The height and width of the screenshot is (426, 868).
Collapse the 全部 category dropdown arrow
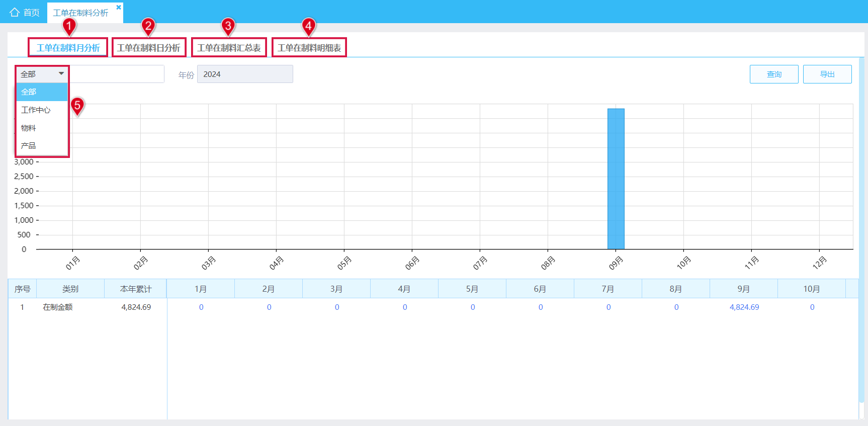point(61,74)
